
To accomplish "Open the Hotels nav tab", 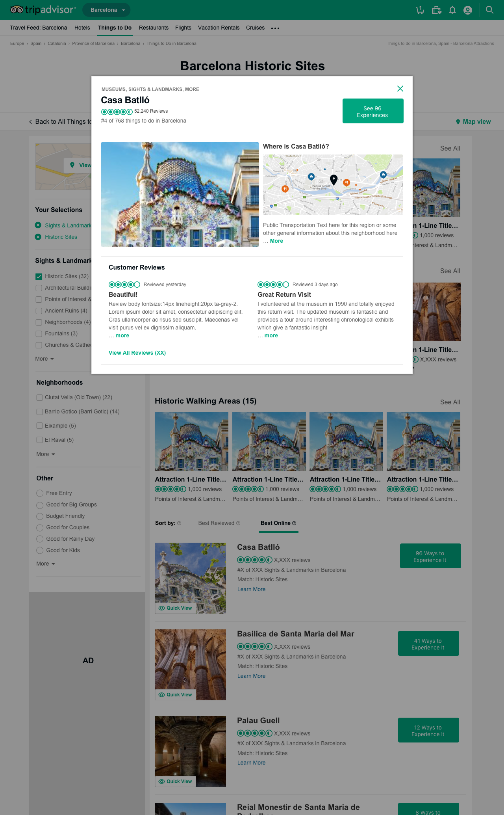I will click(82, 28).
